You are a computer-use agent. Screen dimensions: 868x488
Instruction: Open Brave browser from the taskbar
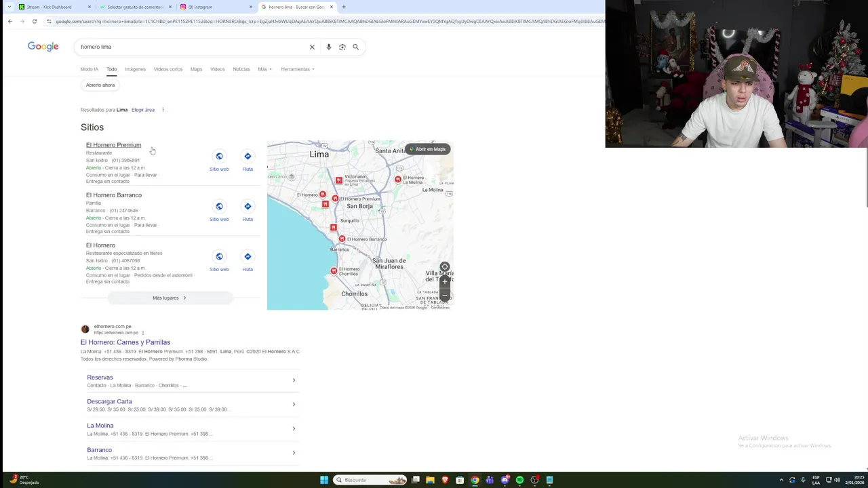pyautogui.click(x=445, y=480)
